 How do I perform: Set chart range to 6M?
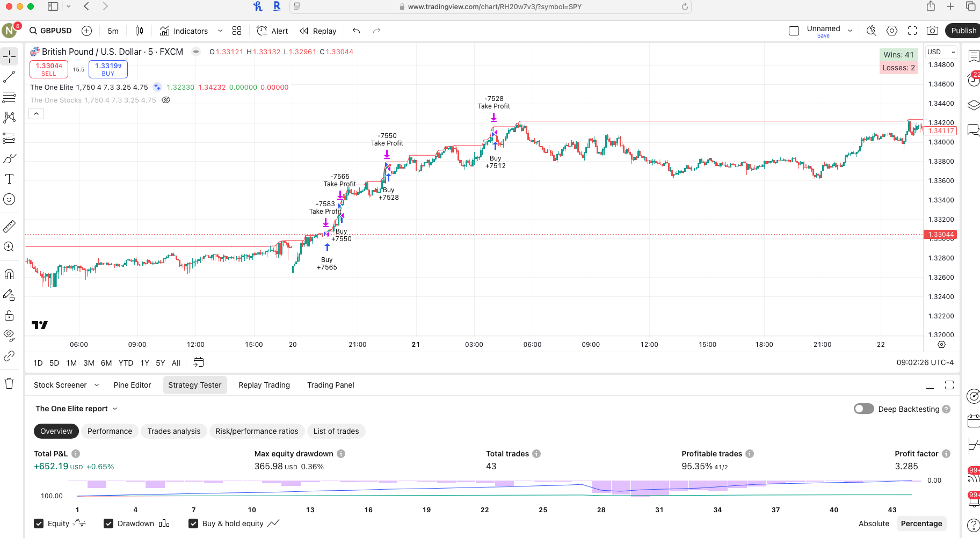click(106, 363)
